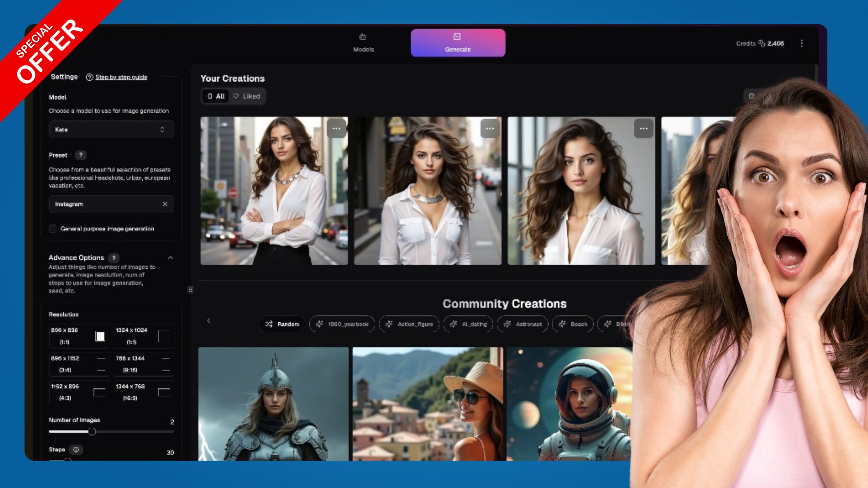Click the Steps info icon
This screenshot has height=488, width=868.
(76, 450)
